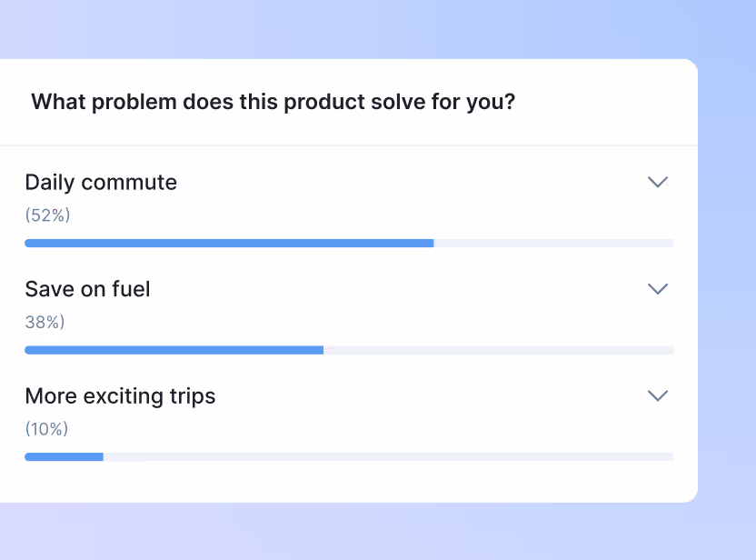Click the survey question heading text
Screen dimensions: 756x560
273,102
